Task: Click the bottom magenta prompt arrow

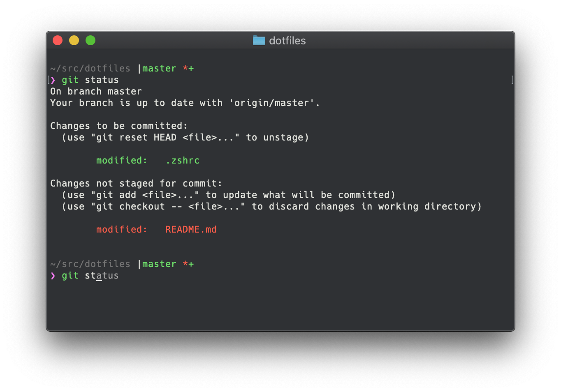Action: coord(53,275)
